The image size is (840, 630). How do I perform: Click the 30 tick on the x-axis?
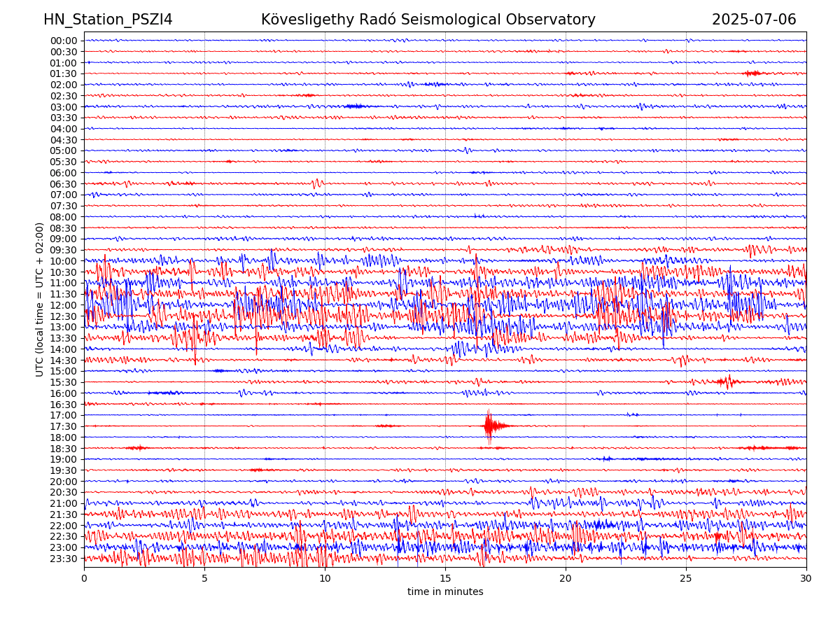click(806, 577)
